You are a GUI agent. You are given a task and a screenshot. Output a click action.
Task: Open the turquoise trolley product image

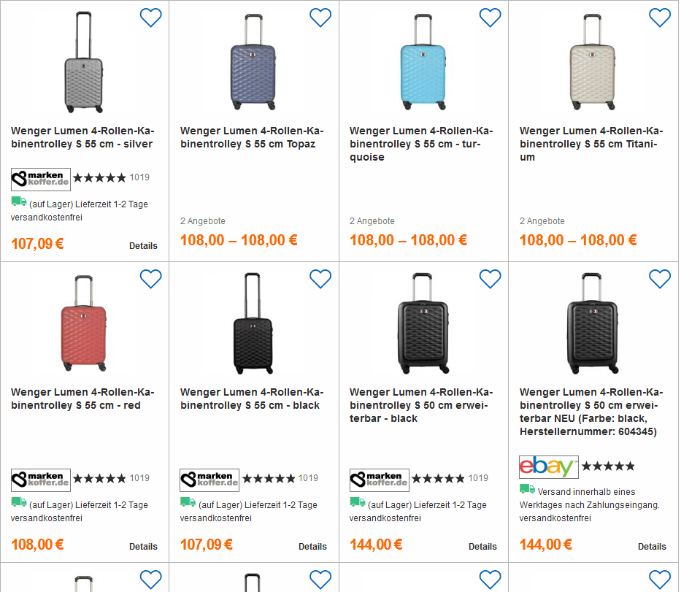[422, 62]
